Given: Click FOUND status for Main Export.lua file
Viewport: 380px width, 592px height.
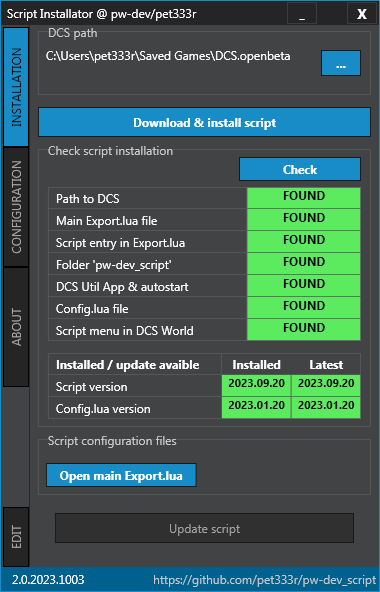Looking at the screenshot, I should pyautogui.click(x=304, y=220).
